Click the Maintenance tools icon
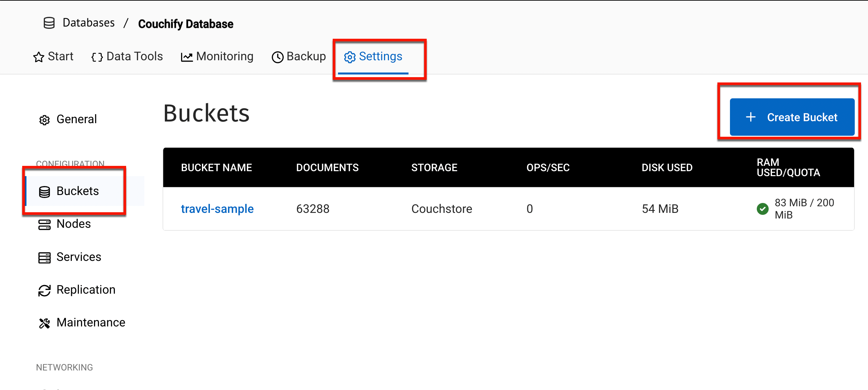The width and height of the screenshot is (868, 390). pos(44,323)
